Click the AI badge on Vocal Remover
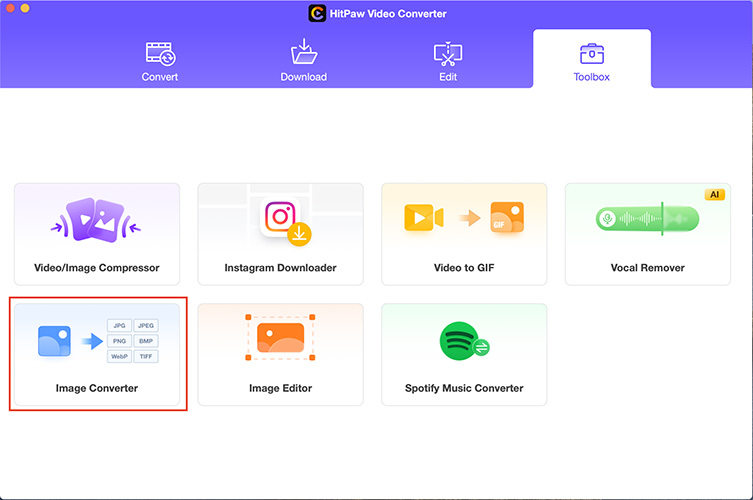The width and height of the screenshot is (753, 500). point(715,194)
